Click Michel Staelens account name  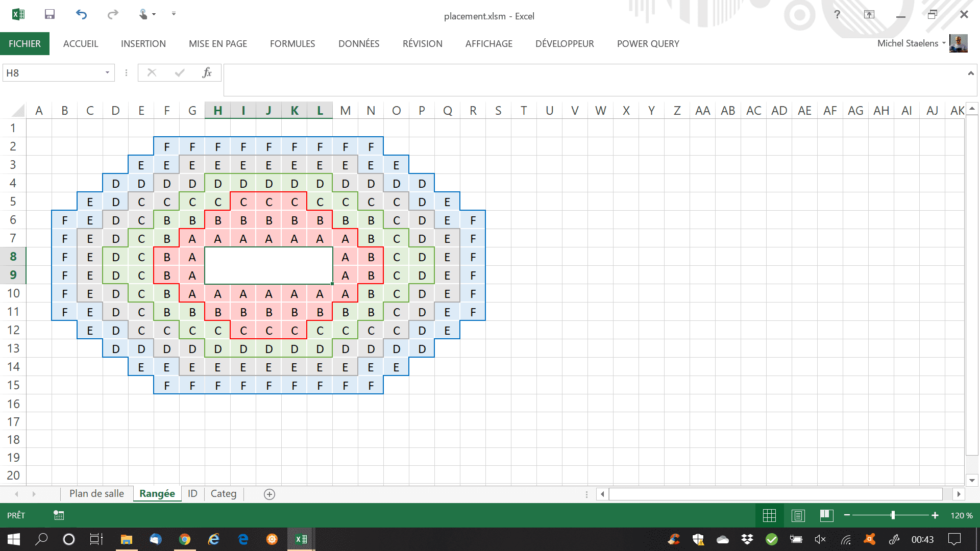[x=908, y=43]
